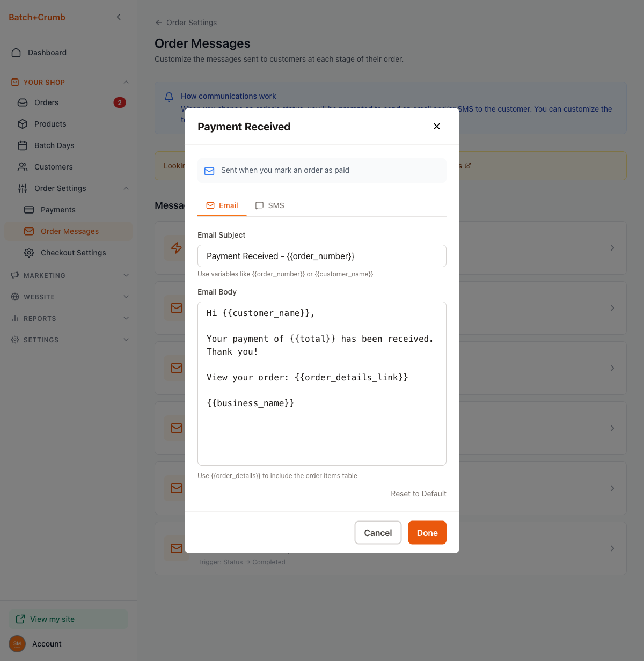Switch to the SMS tab
Image resolution: width=644 pixels, height=661 pixels.
[270, 205]
